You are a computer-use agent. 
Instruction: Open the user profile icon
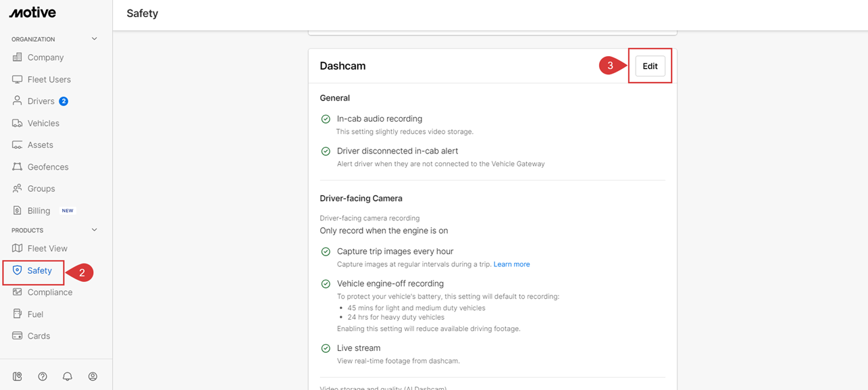point(93,376)
